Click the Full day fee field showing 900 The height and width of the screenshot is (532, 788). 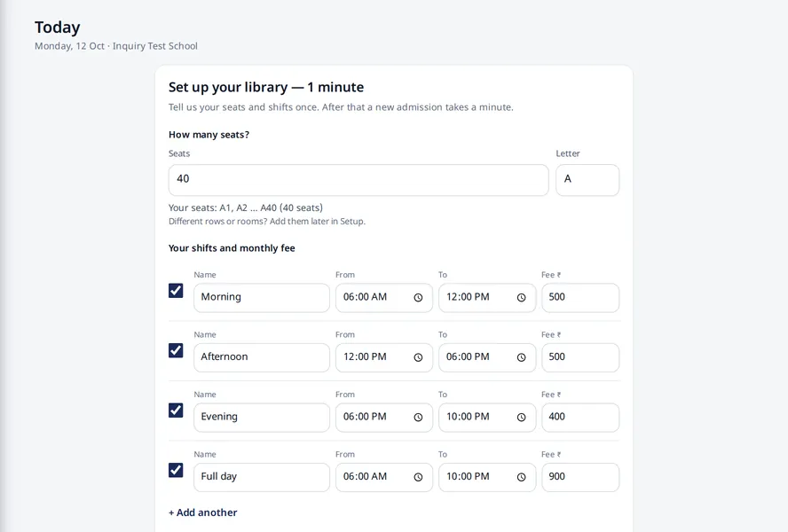(580, 477)
